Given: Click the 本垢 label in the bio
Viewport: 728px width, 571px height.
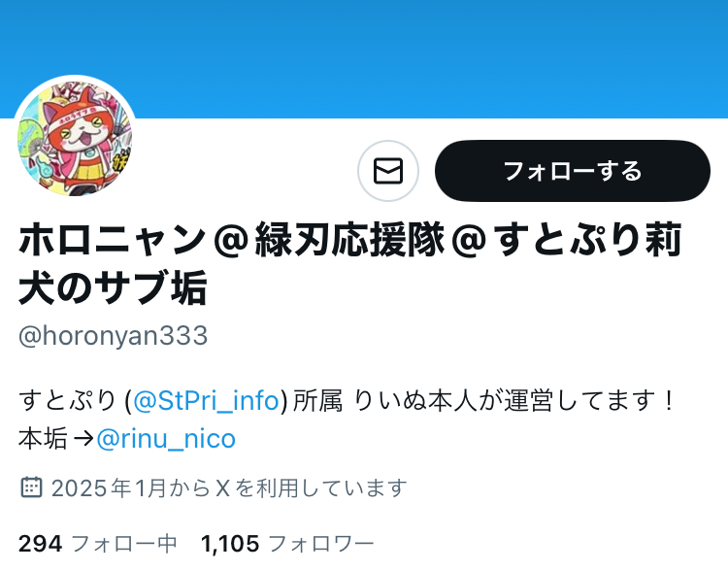Looking at the screenshot, I should (x=43, y=439).
